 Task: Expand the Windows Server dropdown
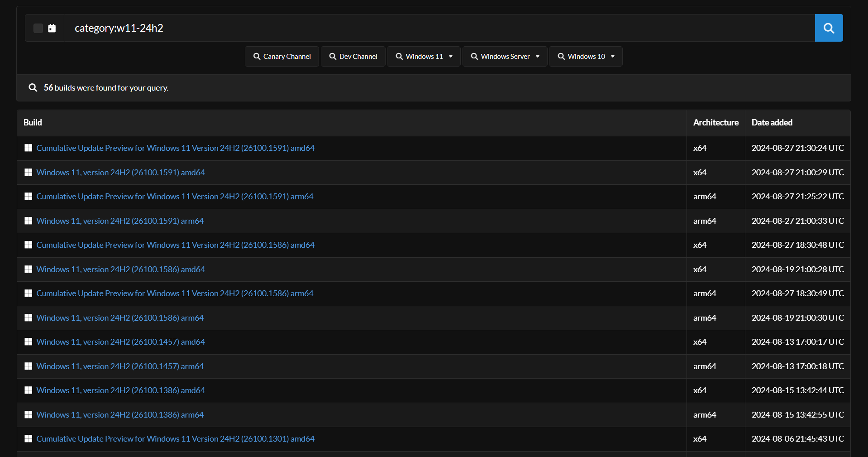pyautogui.click(x=505, y=57)
